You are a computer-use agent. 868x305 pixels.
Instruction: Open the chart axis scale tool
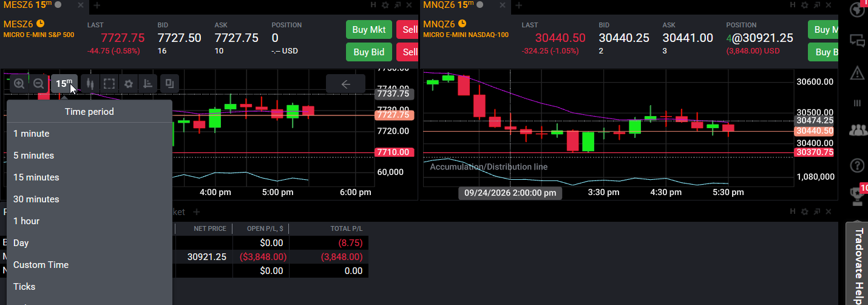click(x=148, y=84)
